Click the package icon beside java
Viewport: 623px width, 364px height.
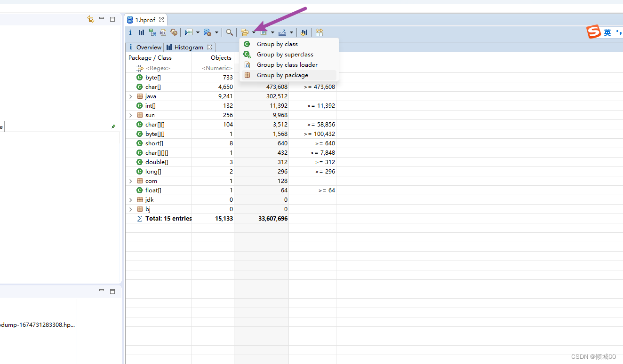140,96
